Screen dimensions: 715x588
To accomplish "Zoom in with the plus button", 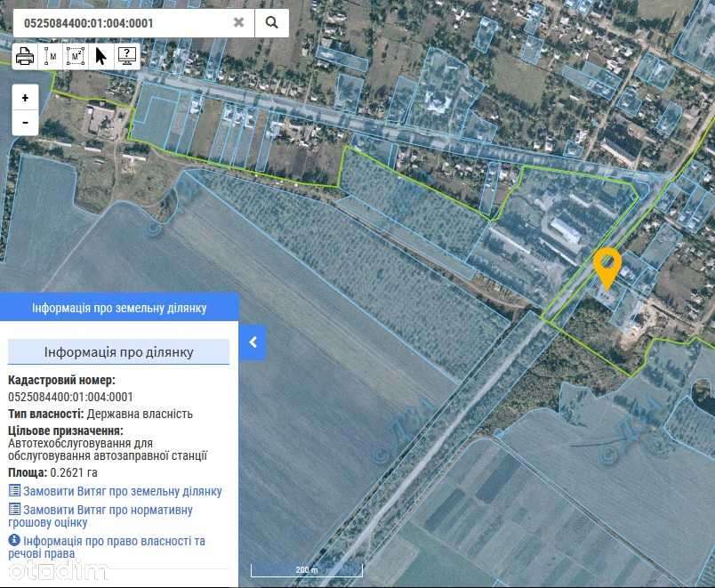I will point(25,98).
